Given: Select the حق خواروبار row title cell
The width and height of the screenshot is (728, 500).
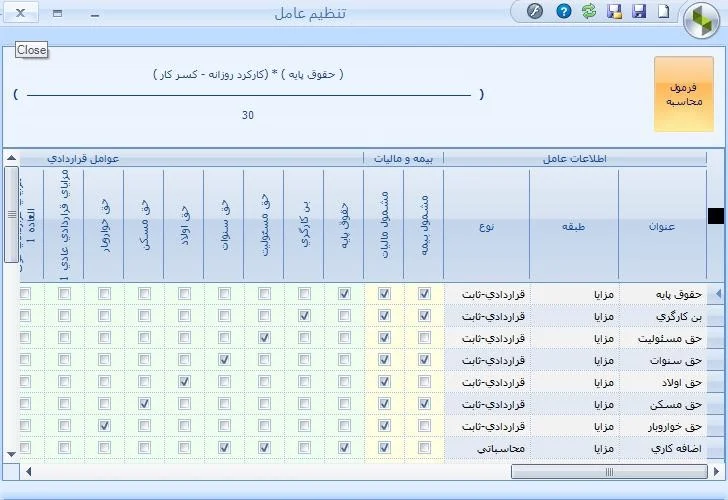Looking at the screenshot, I should (663, 426).
